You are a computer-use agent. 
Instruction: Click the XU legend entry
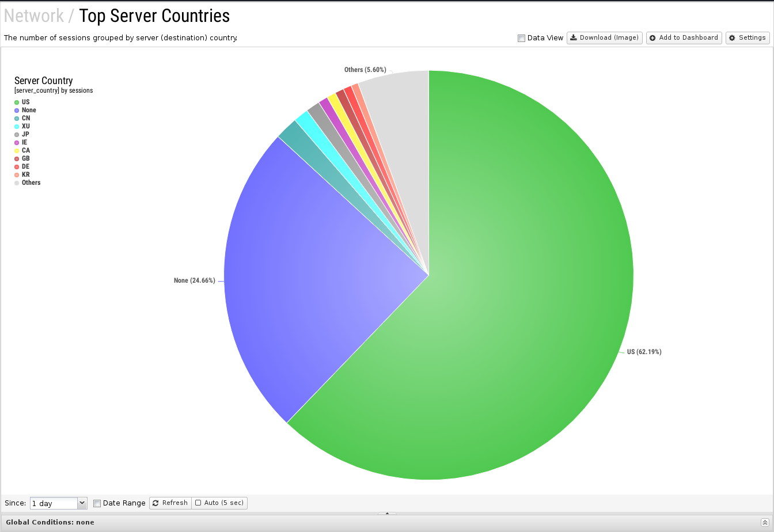[x=22, y=126]
